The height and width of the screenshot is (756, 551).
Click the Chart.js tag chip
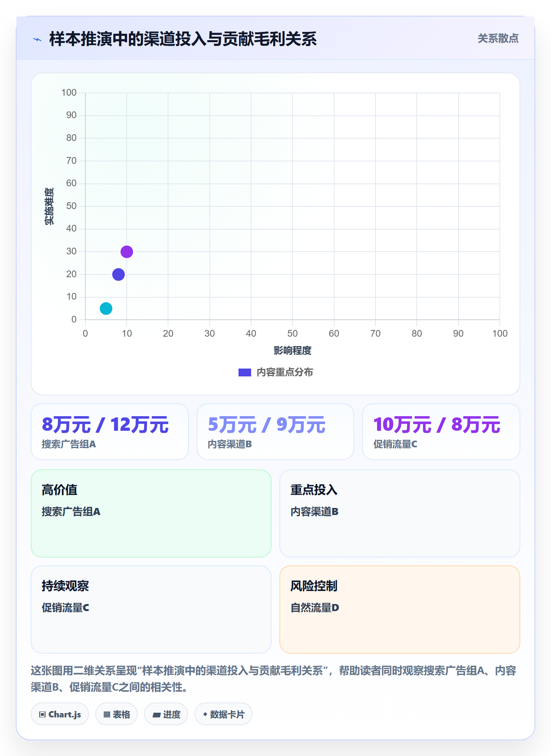(60, 714)
